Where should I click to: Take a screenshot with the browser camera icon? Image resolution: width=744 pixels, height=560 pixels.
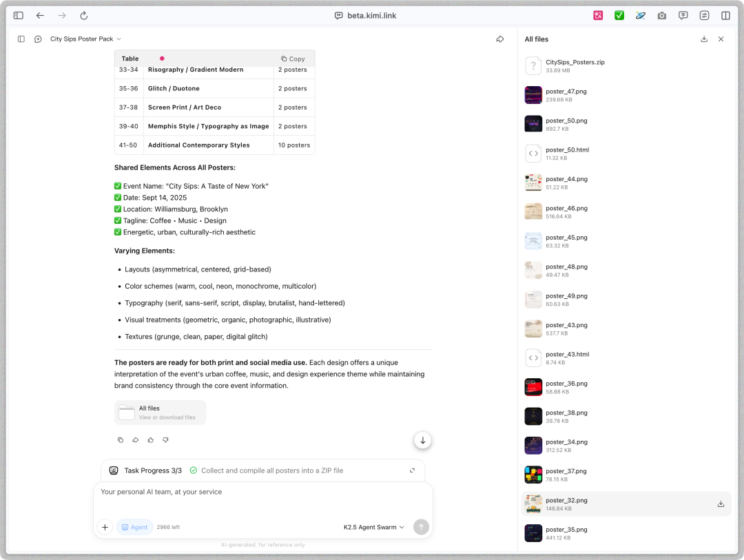coord(661,14)
